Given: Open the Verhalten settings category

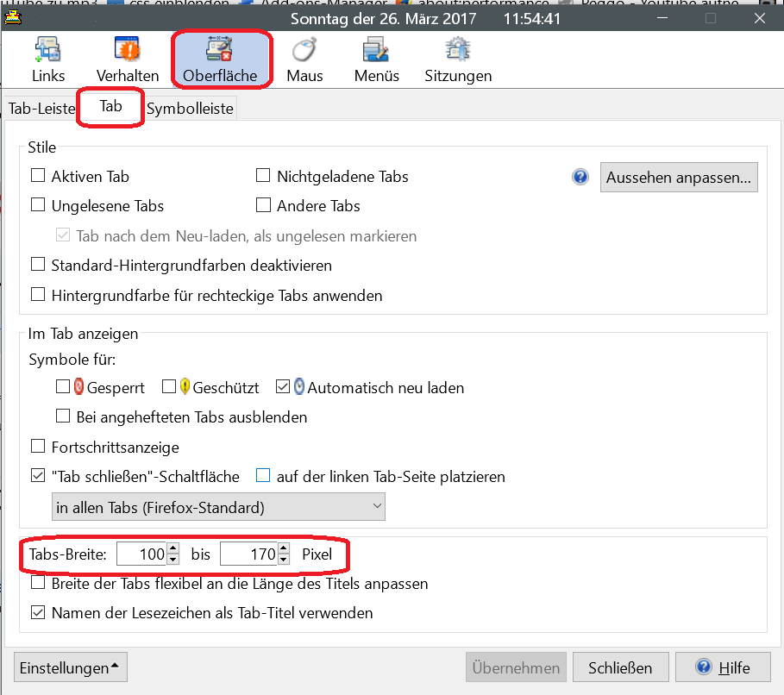Looking at the screenshot, I should pos(128,60).
